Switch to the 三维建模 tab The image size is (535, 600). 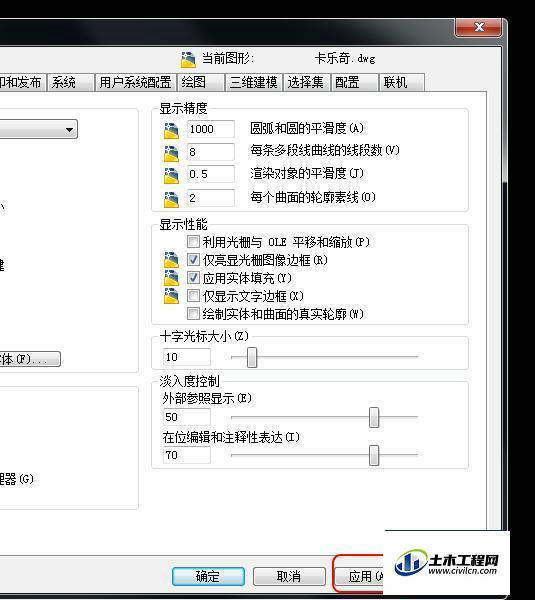point(254,82)
